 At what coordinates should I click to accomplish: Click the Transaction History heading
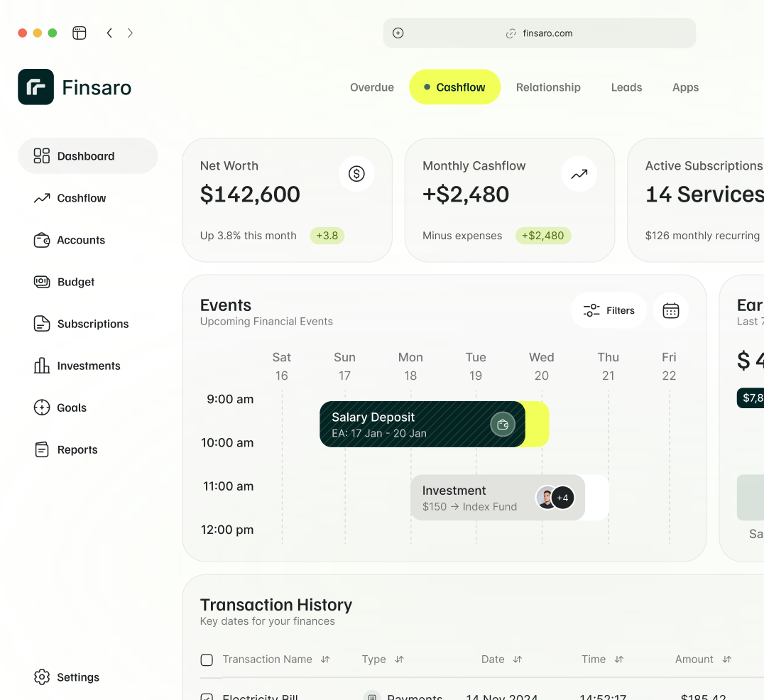[275, 605]
